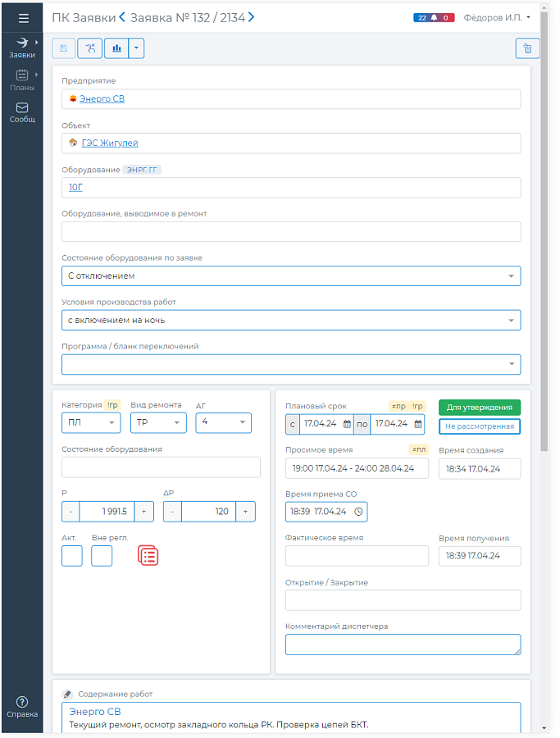Click the Для утверждения green button
The image size is (560, 738).
479,407
